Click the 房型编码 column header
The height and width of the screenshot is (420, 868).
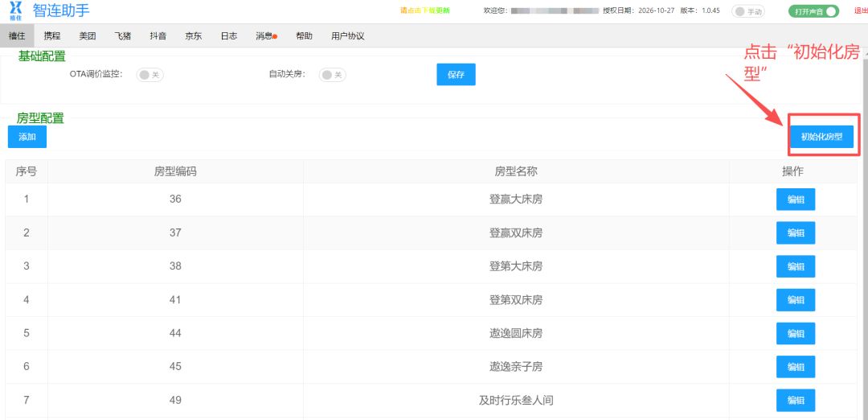[175, 171]
